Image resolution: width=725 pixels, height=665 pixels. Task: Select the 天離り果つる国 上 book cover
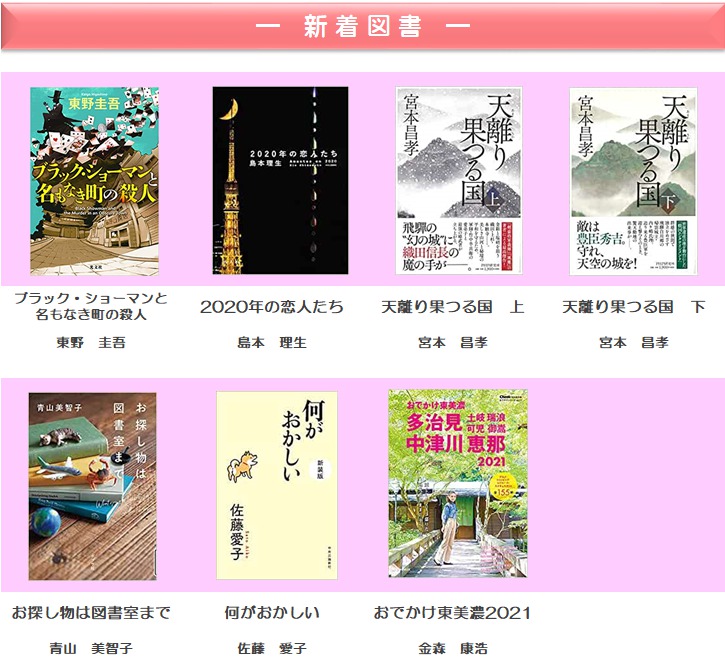click(x=459, y=181)
